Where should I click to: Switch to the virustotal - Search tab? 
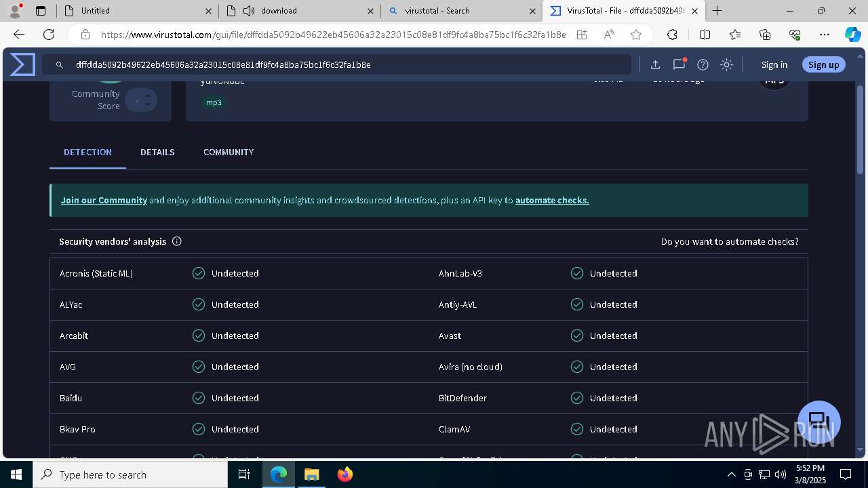click(461, 11)
